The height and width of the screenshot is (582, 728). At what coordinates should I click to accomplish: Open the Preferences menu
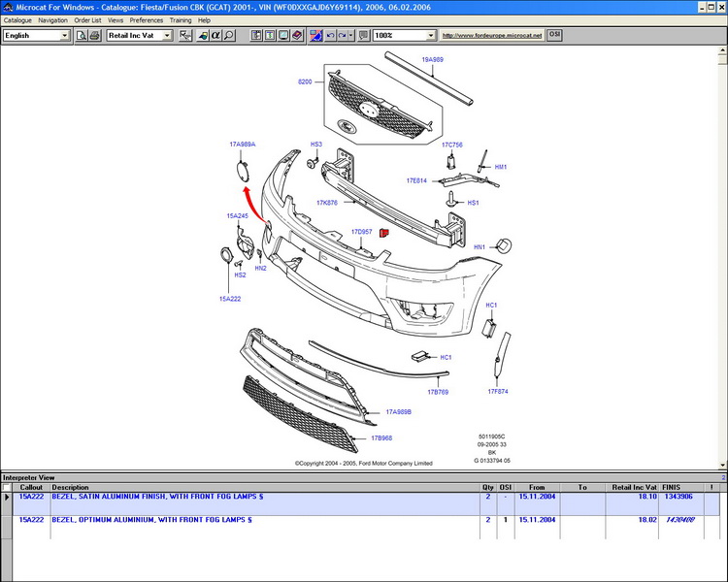point(147,19)
